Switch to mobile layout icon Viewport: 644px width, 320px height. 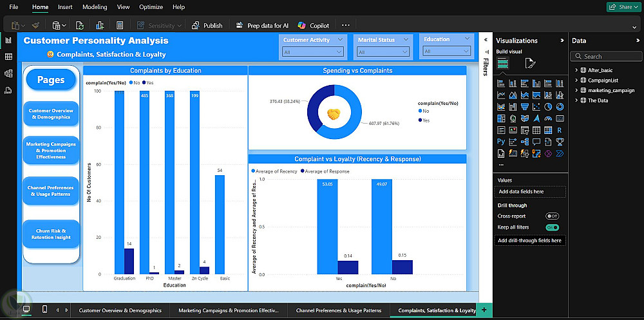coord(44,310)
